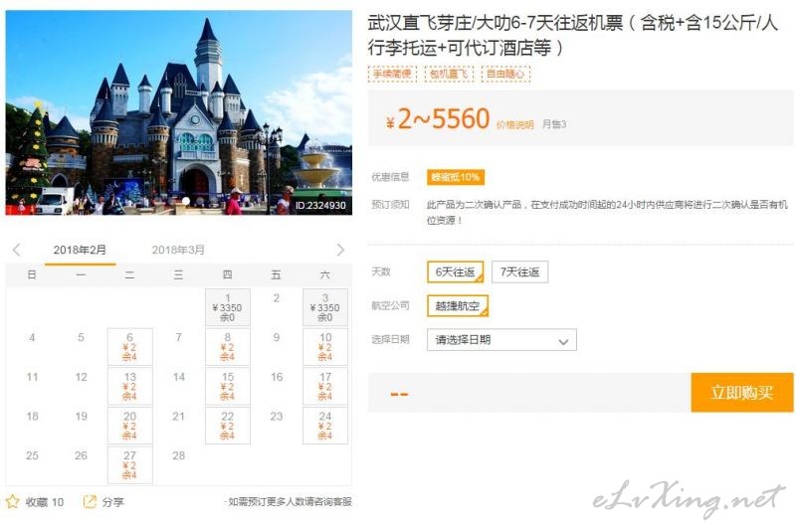Click the 蜂蜜抵10% discount badge
This screenshot has width=796, height=532.
pyautogui.click(x=456, y=177)
